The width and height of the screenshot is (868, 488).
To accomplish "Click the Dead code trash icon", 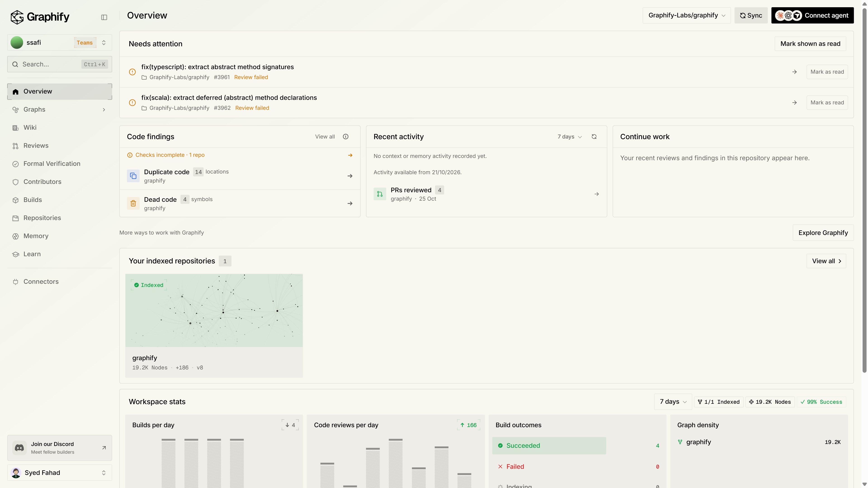I will click(x=133, y=203).
